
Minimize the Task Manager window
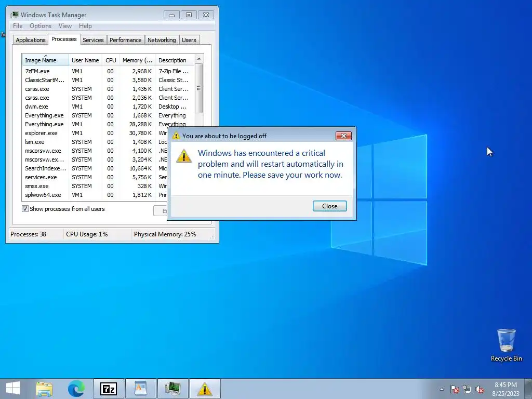point(171,15)
